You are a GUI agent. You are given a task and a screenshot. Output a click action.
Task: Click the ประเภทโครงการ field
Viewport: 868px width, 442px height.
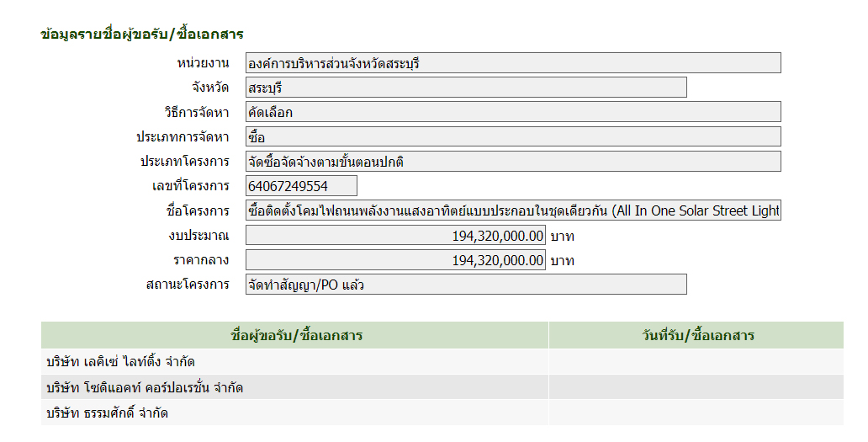pyautogui.click(x=513, y=162)
